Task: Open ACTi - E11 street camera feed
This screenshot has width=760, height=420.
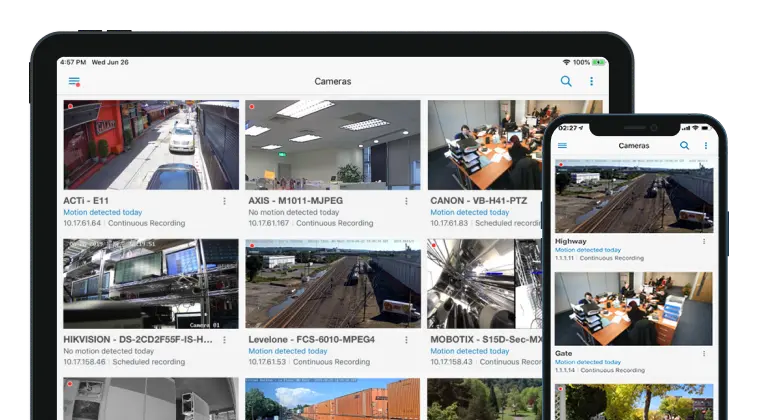Action: [151, 144]
